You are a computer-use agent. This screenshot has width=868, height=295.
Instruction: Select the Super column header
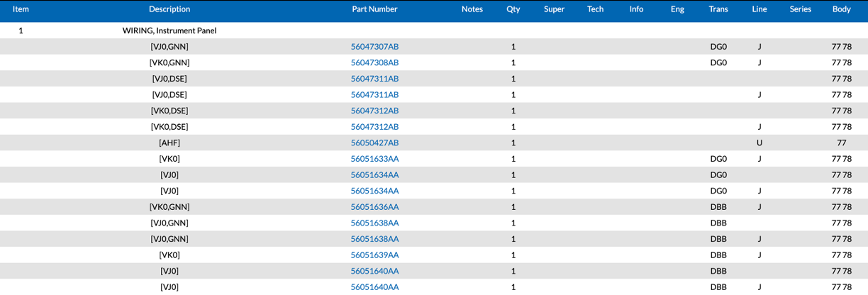(554, 9)
